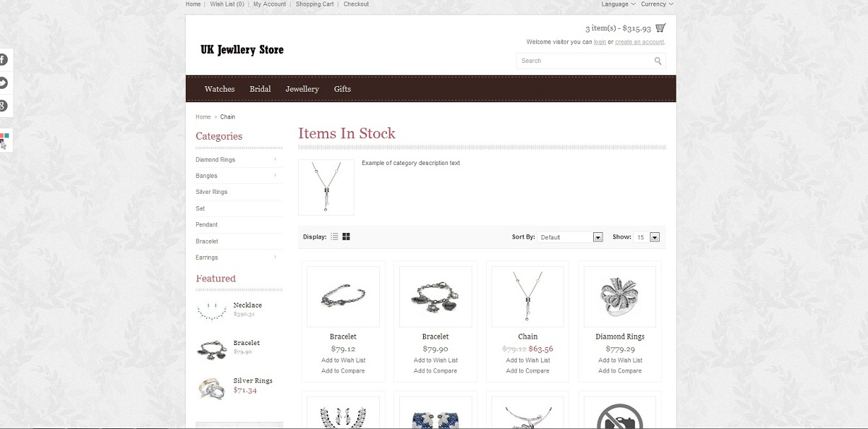Open the Bridal menu
The height and width of the screenshot is (429, 868).
260,89
